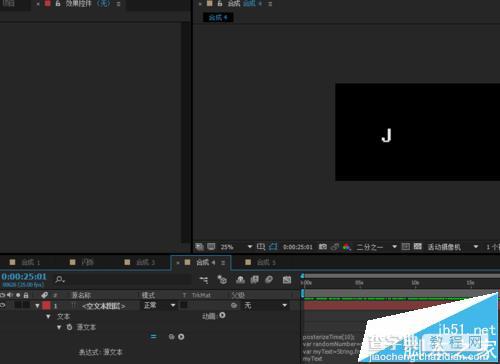Viewport: 500px width, 364px height.
Task: Click the 源名称 column header
Action: [81, 295]
